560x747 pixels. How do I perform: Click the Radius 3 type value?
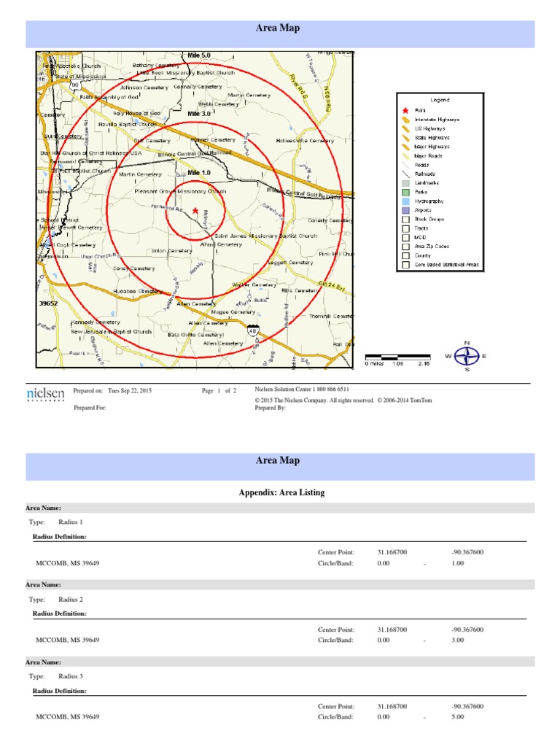[71, 676]
